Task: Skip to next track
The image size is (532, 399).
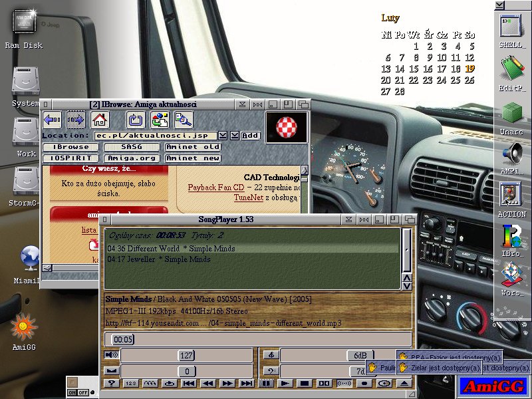Action: pos(247,384)
